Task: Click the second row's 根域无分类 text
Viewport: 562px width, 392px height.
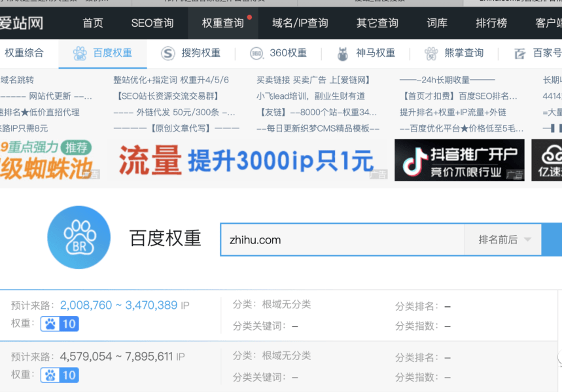Action: [x=287, y=356]
